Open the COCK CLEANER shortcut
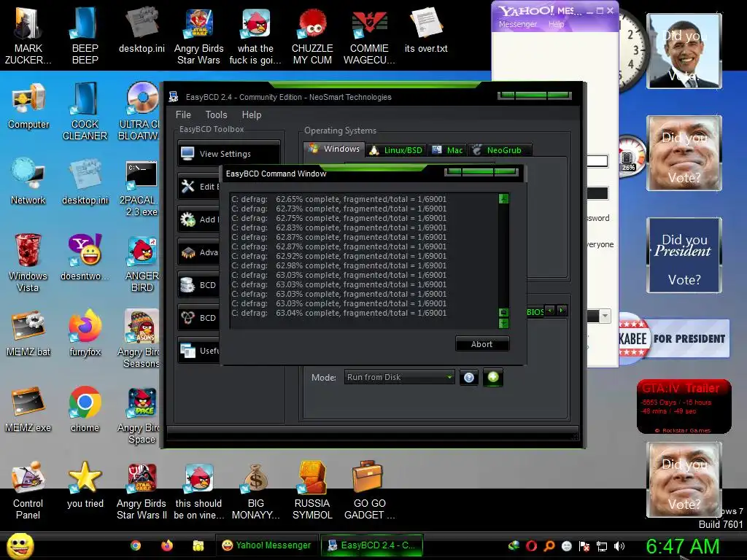 (85, 112)
